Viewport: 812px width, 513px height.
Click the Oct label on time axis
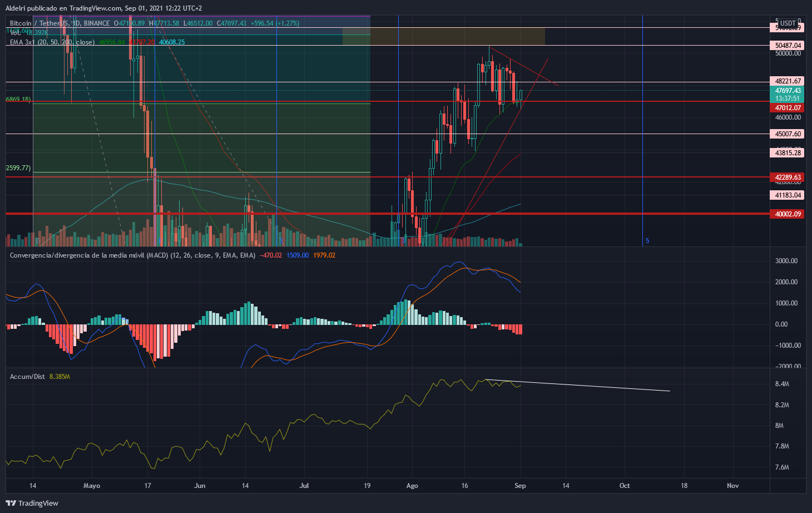tap(625, 486)
